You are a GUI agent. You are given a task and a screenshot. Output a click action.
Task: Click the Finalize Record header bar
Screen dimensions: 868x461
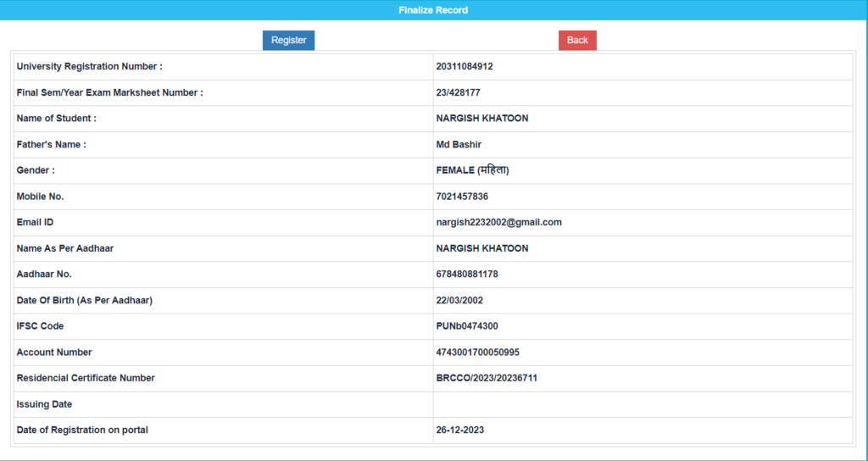[x=433, y=10]
